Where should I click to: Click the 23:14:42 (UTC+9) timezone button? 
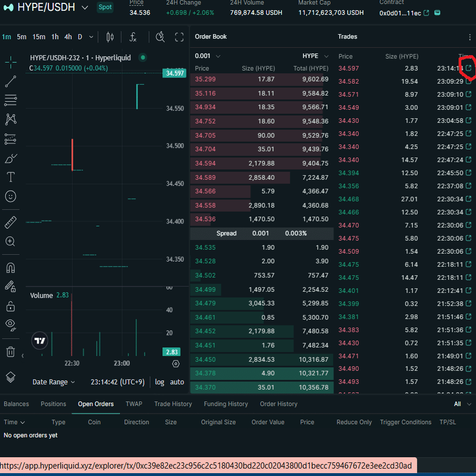118,382
